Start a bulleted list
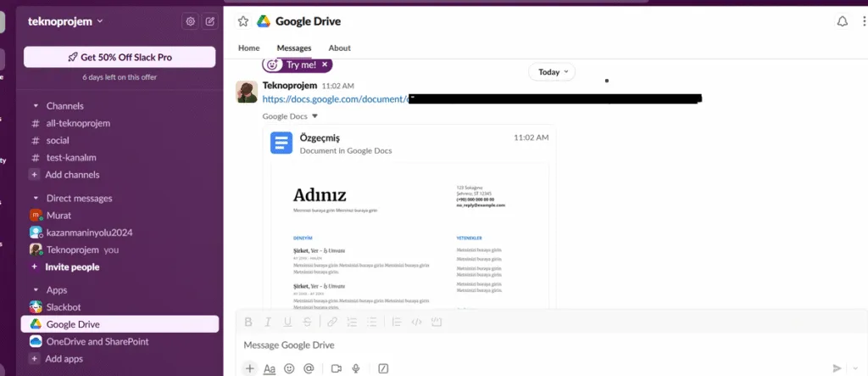Screen dimensions: 868x376 click(372, 323)
